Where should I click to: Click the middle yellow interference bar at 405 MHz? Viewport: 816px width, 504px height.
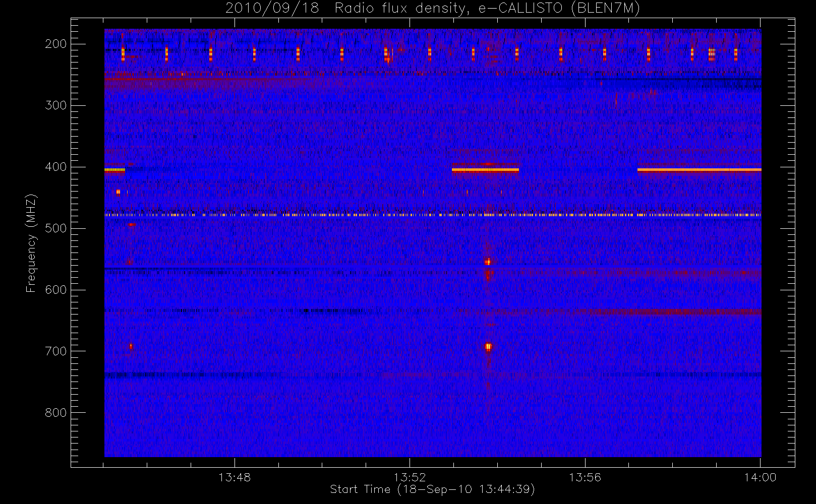coord(485,170)
